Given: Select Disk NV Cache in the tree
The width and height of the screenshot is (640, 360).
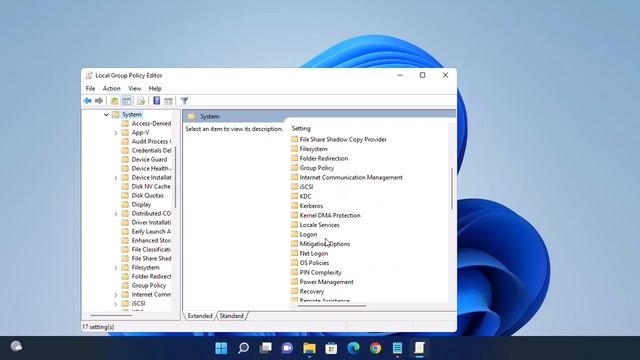Looking at the screenshot, I should pos(151,186).
